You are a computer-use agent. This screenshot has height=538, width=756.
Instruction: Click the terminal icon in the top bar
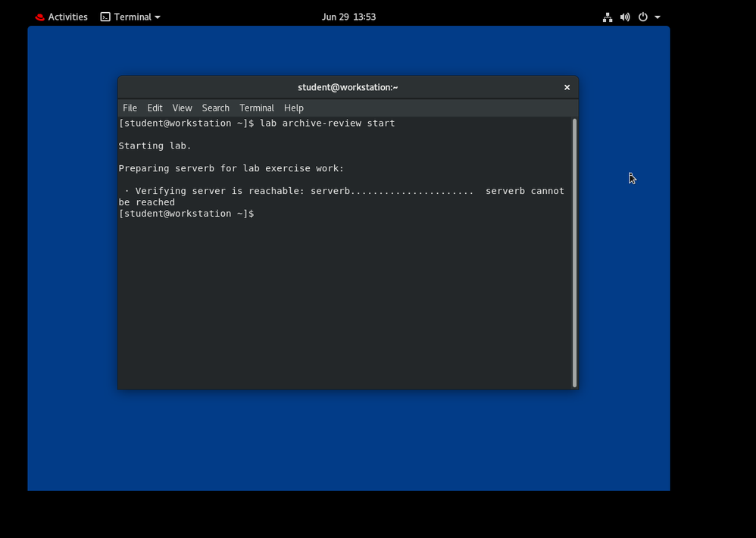tap(105, 17)
